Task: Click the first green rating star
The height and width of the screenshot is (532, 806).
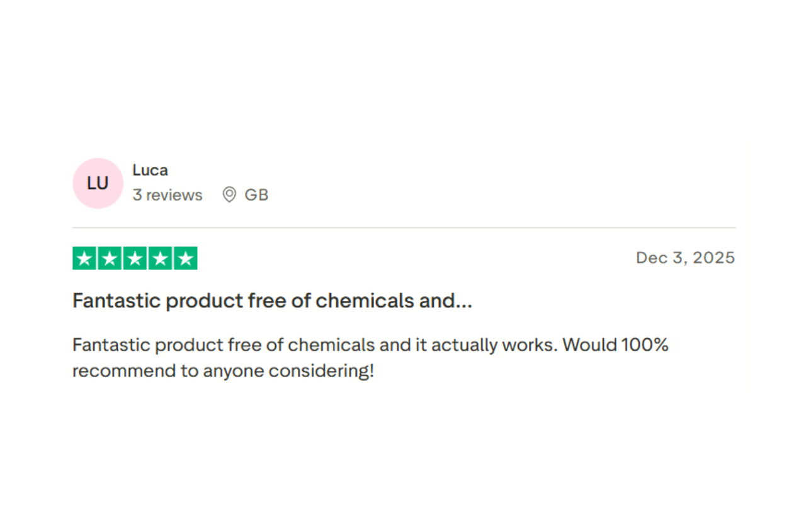Action: point(84,258)
